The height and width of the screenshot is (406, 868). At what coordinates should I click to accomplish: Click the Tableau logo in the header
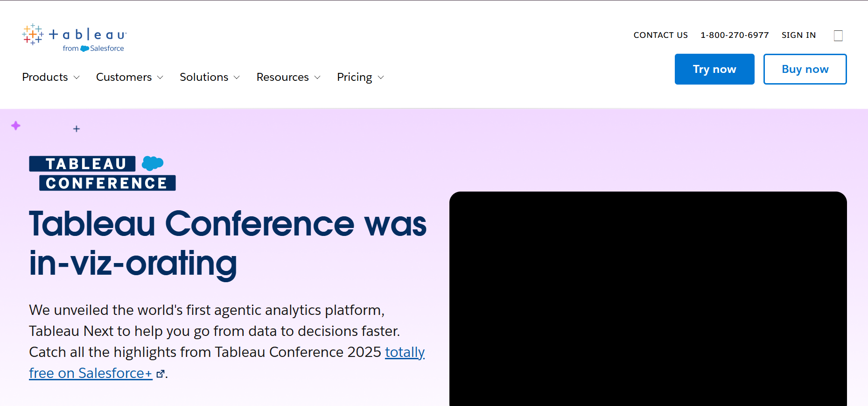(74, 37)
